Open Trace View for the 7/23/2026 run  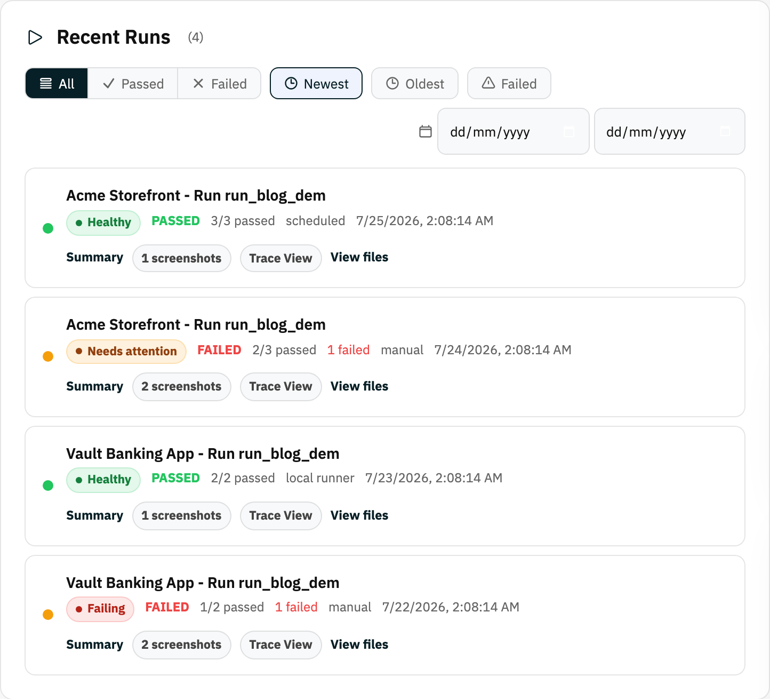(x=280, y=516)
